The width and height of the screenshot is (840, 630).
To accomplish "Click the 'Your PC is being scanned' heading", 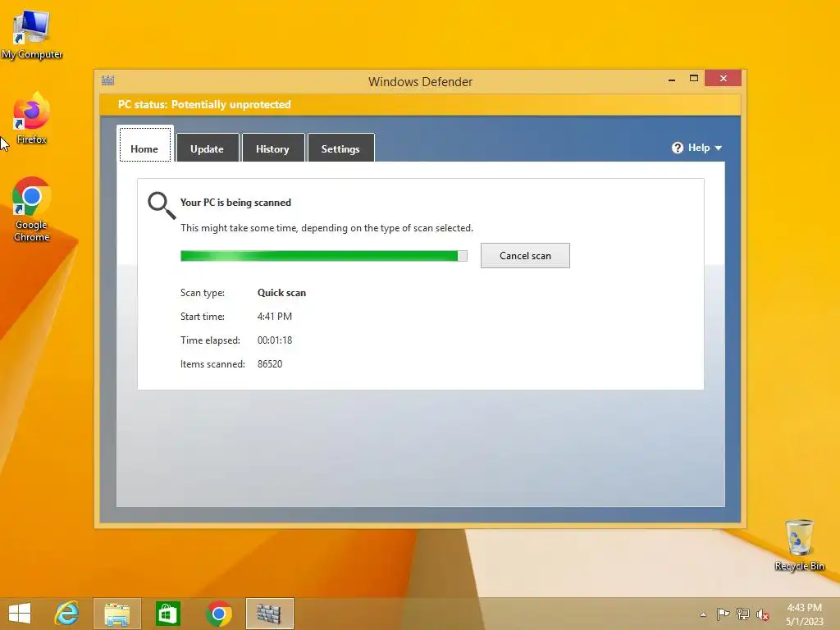I will click(235, 203).
